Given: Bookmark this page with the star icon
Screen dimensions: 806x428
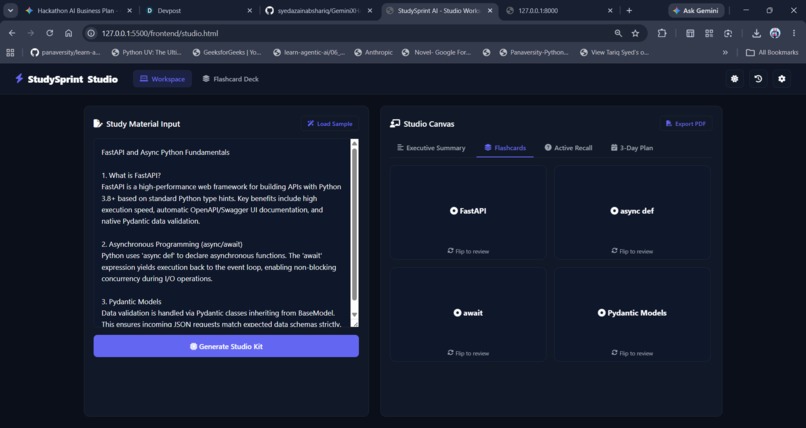Looking at the screenshot, I should 635,33.
